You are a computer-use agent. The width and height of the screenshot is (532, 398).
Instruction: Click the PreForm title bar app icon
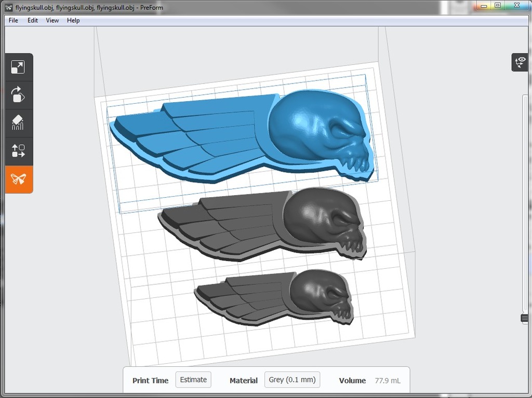9,7
